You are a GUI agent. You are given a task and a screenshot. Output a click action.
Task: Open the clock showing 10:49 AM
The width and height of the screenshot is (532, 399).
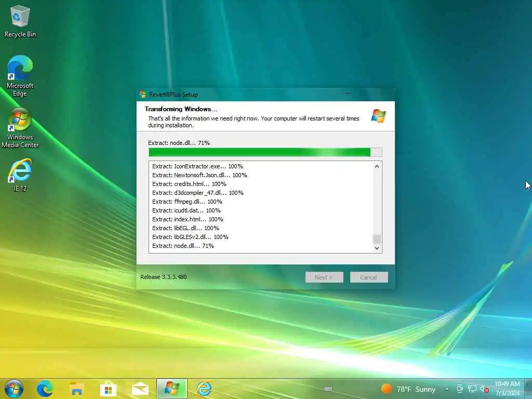pyautogui.click(x=507, y=389)
